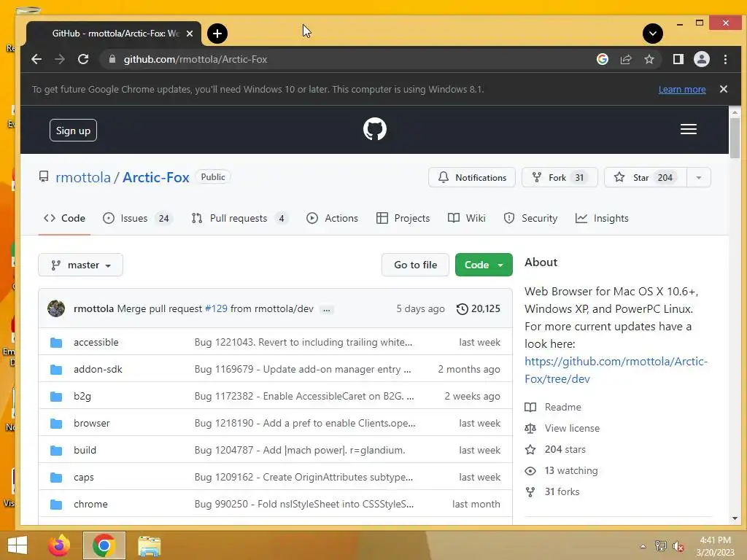The image size is (747, 560).
Task: Open the accessible folder
Action: pos(96,342)
